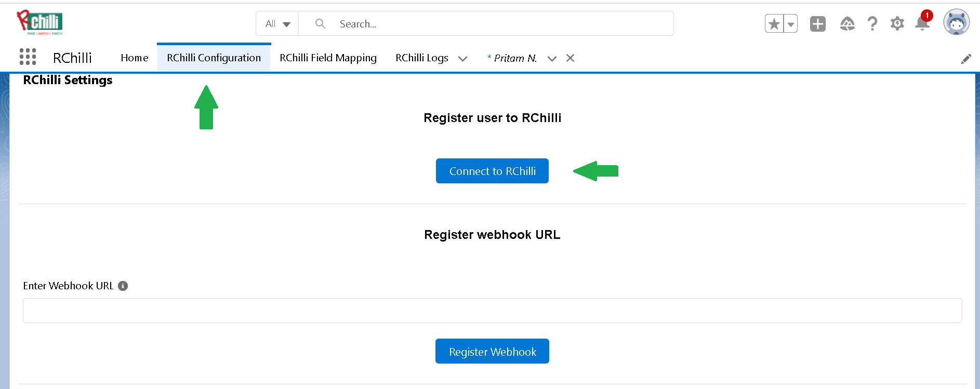Switch to the Pritam N. tab

point(512,58)
